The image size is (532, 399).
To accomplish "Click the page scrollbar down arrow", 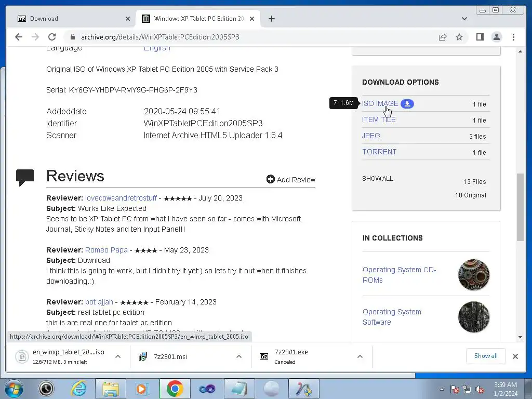I will point(520,337).
